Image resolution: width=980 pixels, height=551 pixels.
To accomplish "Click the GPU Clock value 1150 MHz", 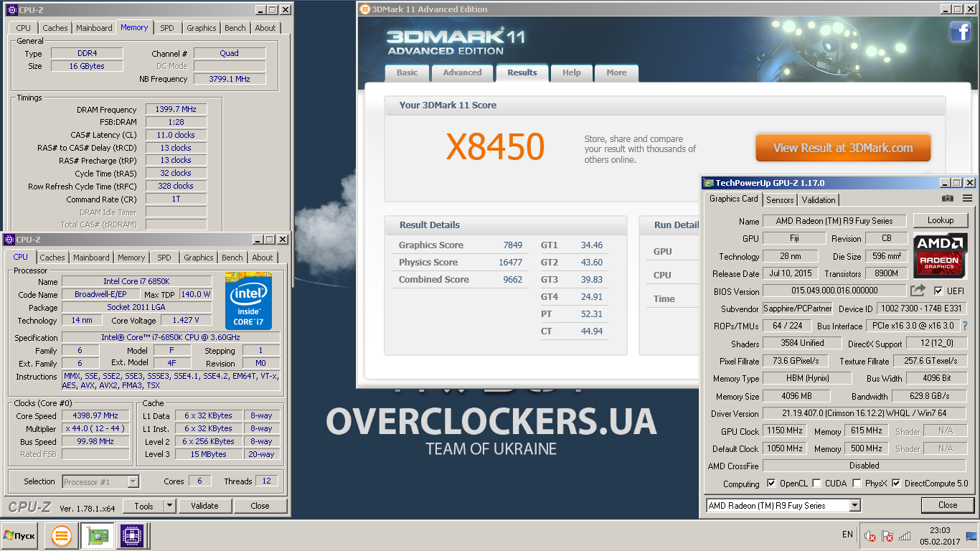I will click(x=786, y=430).
